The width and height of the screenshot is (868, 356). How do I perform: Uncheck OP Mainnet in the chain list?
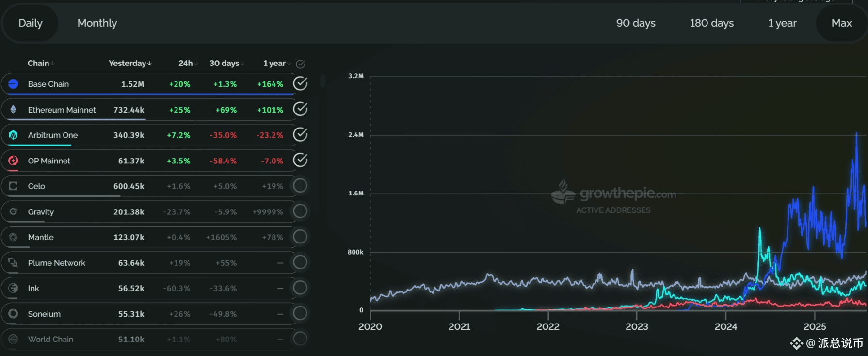(x=300, y=160)
